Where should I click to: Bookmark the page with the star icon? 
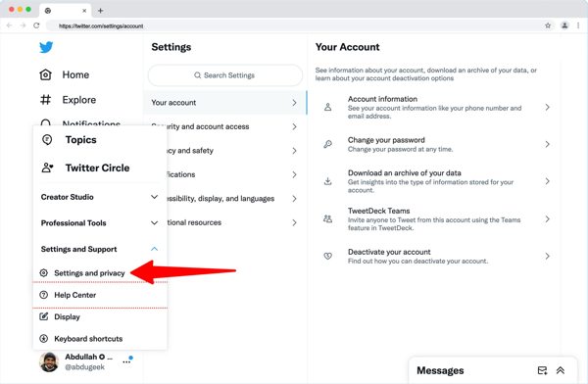[x=548, y=25]
